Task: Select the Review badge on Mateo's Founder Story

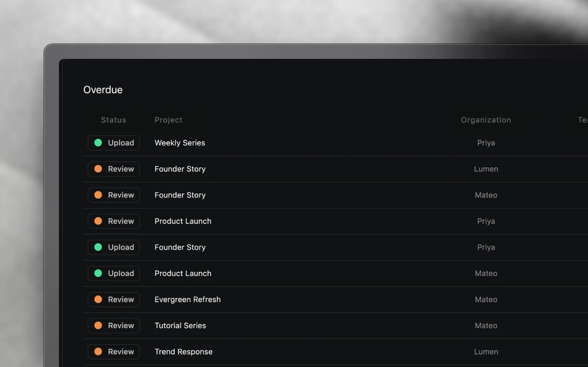Action: point(114,195)
